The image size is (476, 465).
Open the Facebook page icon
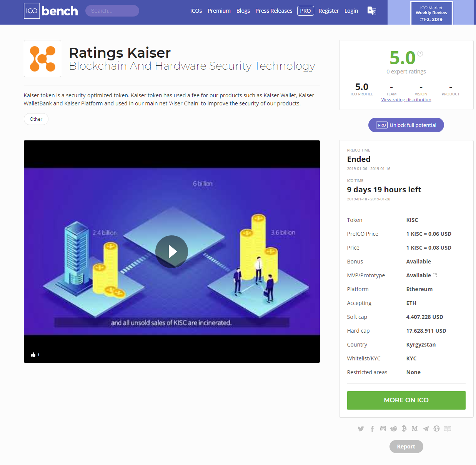click(372, 429)
